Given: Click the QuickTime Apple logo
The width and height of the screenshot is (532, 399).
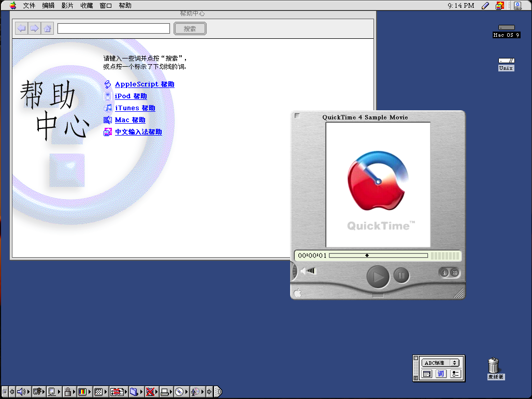Looking at the screenshot, I should (x=297, y=292).
